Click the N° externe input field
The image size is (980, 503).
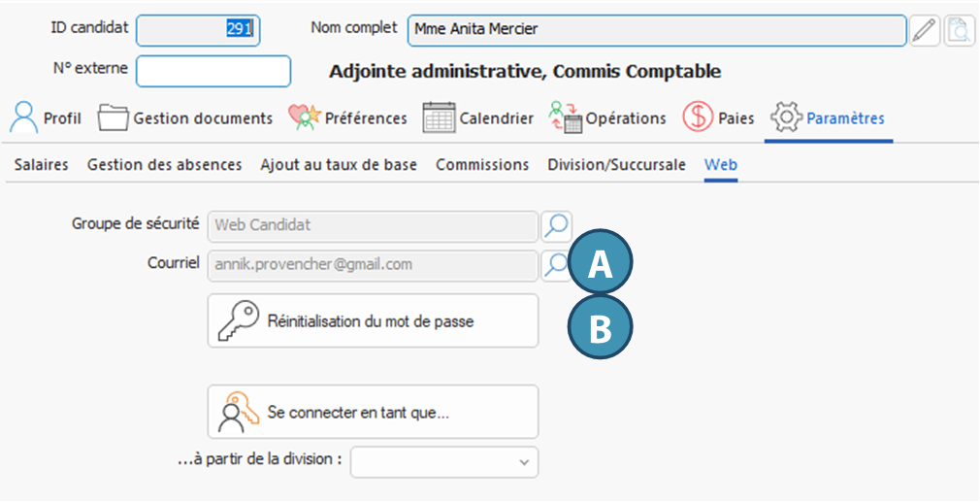click(x=213, y=71)
